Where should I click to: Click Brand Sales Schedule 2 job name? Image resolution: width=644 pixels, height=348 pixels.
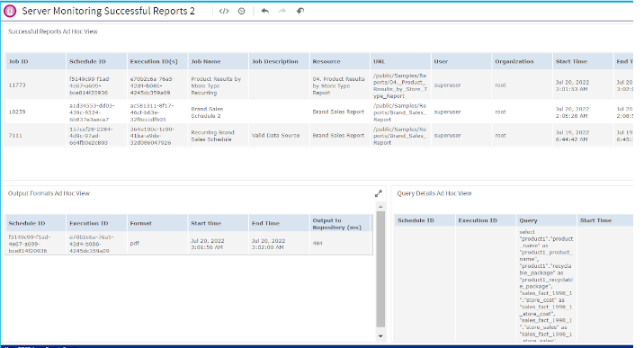207,112
